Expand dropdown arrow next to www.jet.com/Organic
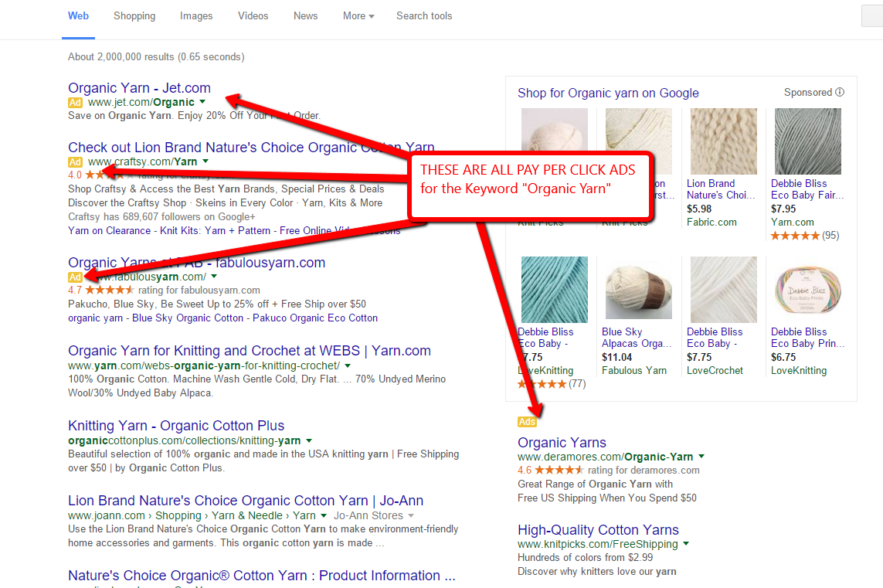 (202, 103)
